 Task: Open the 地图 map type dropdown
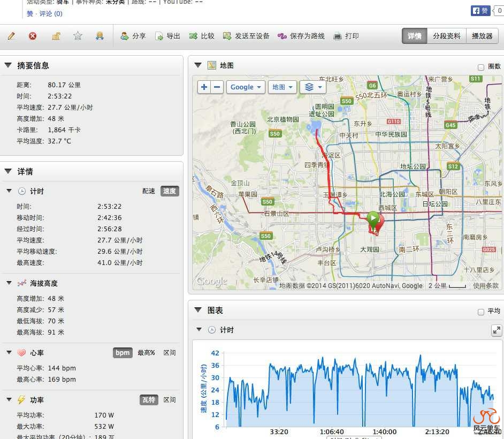tap(282, 87)
